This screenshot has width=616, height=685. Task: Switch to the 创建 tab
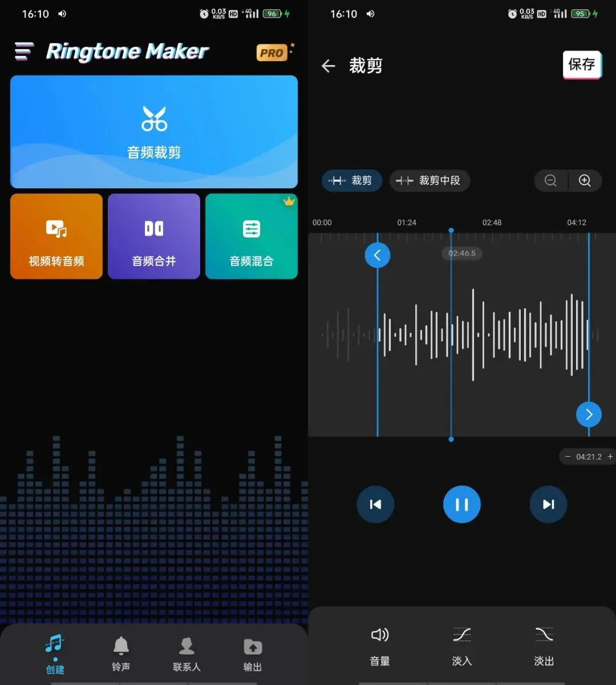click(55, 653)
